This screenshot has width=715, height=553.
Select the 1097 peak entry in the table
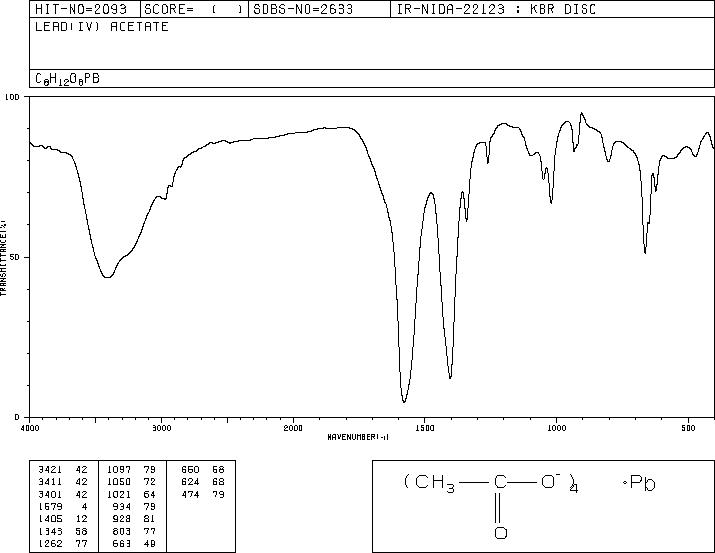(x=131, y=470)
